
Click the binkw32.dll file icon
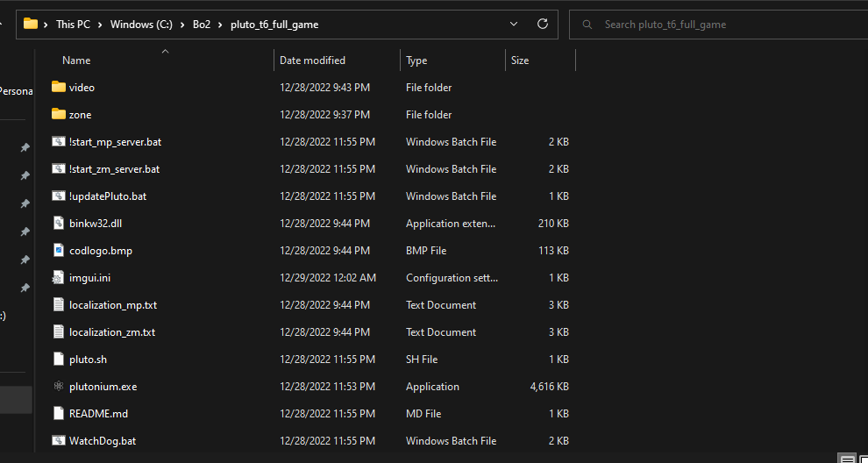tap(59, 223)
